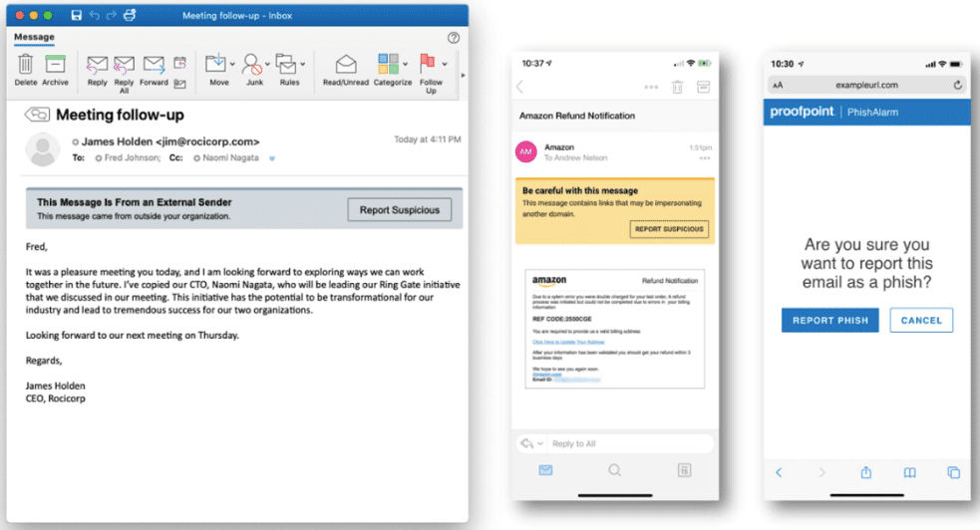Tap the archive box icon in the mobile mail header
This screenshot has width=980, height=530.
click(x=703, y=87)
